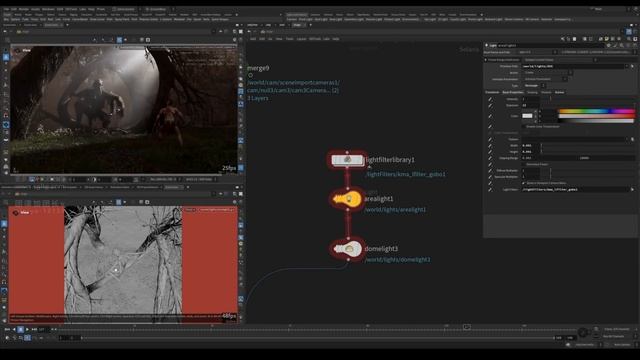Open the Width row pencil menu
The height and width of the screenshot is (360, 640).
point(490,146)
